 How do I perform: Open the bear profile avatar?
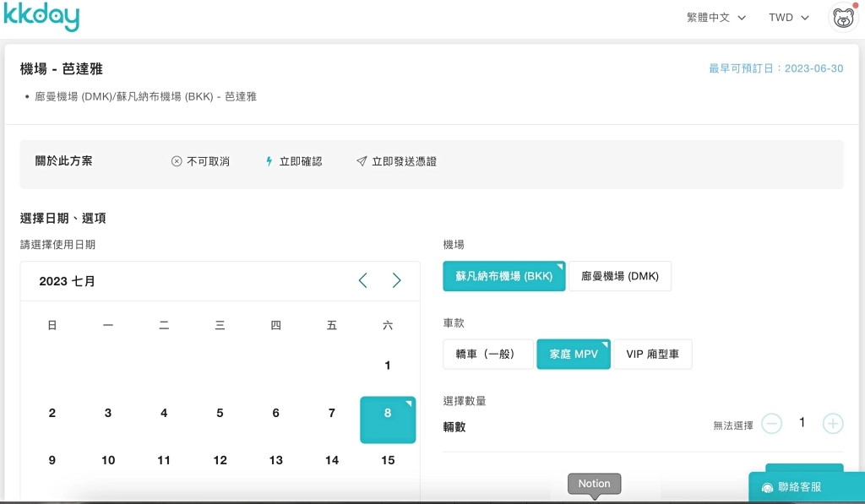(843, 18)
